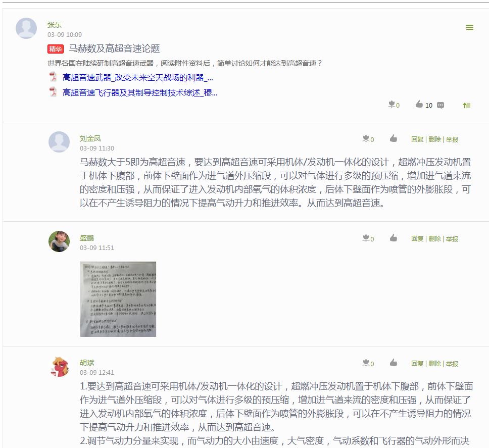Open the post options hamburger menu icon

[x=469, y=27]
